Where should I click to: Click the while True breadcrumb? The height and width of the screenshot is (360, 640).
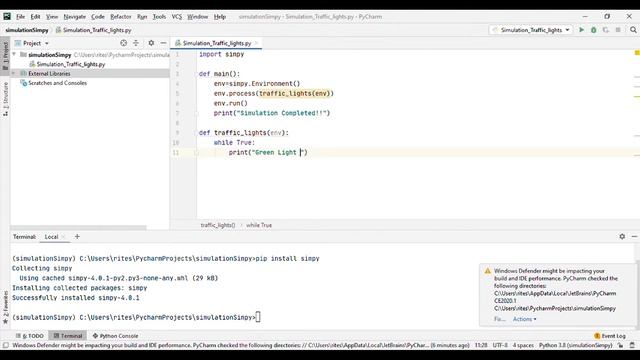[x=259, y=225]
